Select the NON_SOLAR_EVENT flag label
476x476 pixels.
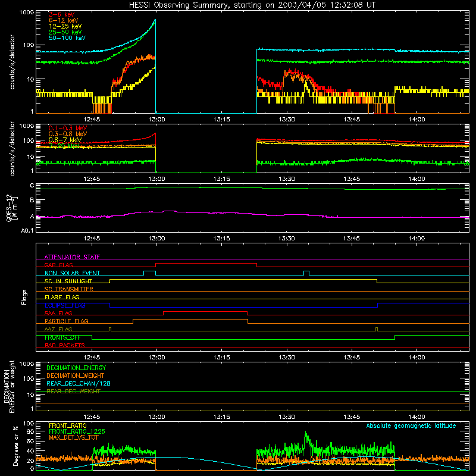pyautogui.click(x=72, y=273)
